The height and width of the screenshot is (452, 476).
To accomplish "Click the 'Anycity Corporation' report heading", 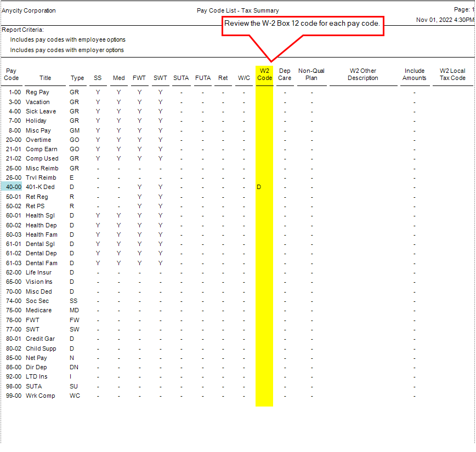I will click(x=29, y=10).
